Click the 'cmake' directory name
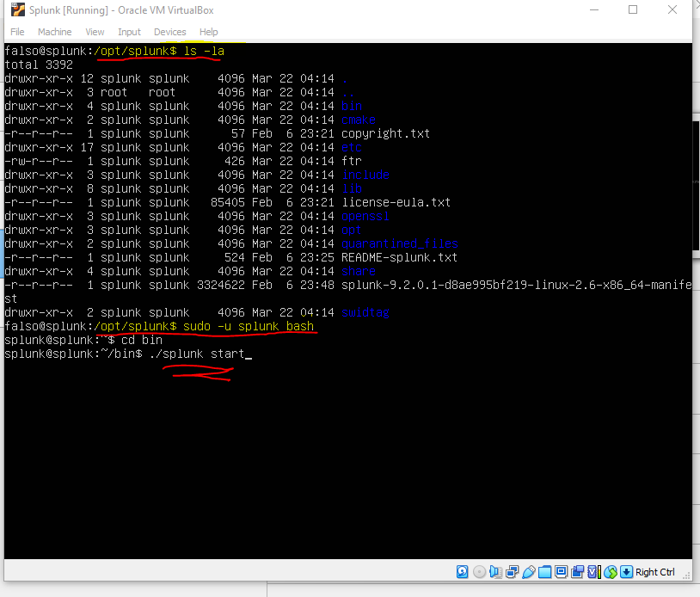This screenshot has width=700, height=597. (x=358, y=120)
